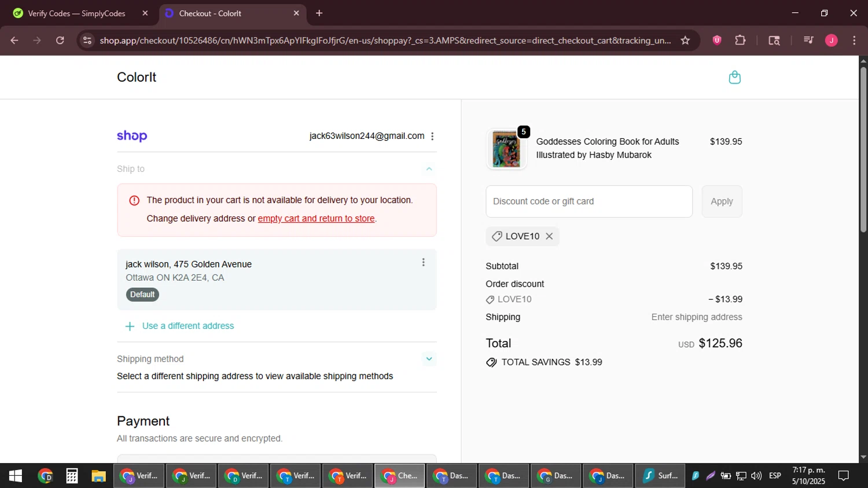Click the ESP language indicator in tray
The width and height of the screenshot is (868, 488).
point(775,476)
